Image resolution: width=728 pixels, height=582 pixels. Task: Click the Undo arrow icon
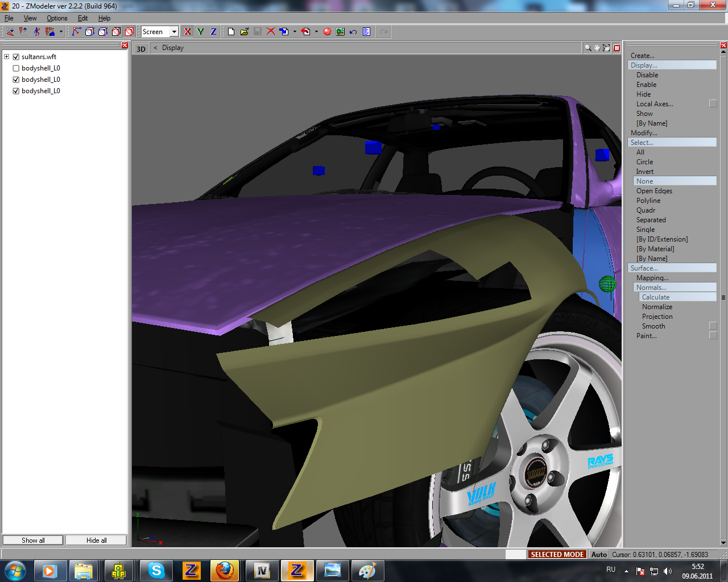353,32
